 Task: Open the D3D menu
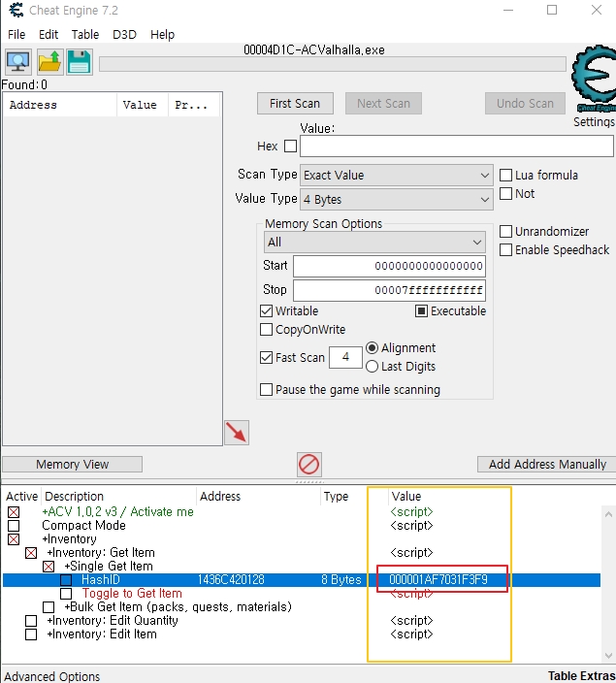pos(124,34)
